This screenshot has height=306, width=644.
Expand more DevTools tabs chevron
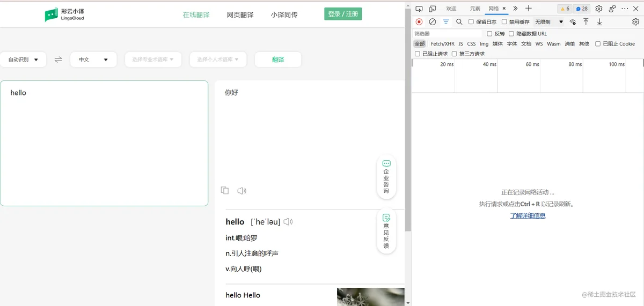pos(515,9)
